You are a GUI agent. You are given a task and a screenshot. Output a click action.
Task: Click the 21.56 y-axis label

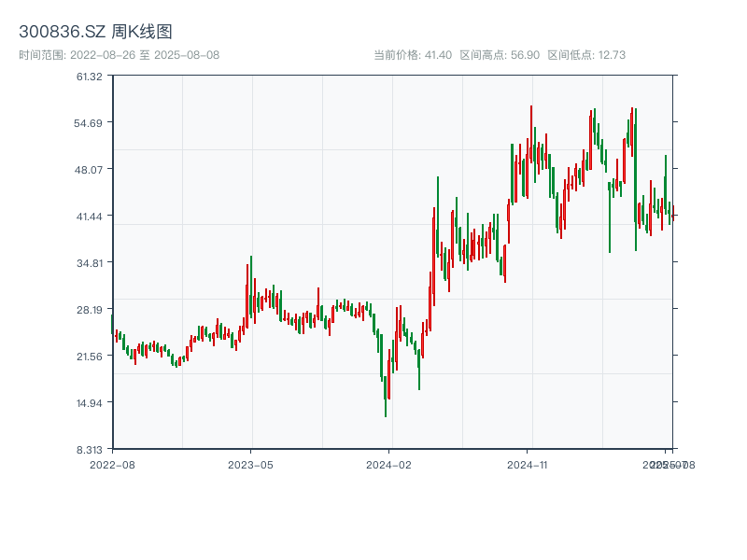point(91,357)
